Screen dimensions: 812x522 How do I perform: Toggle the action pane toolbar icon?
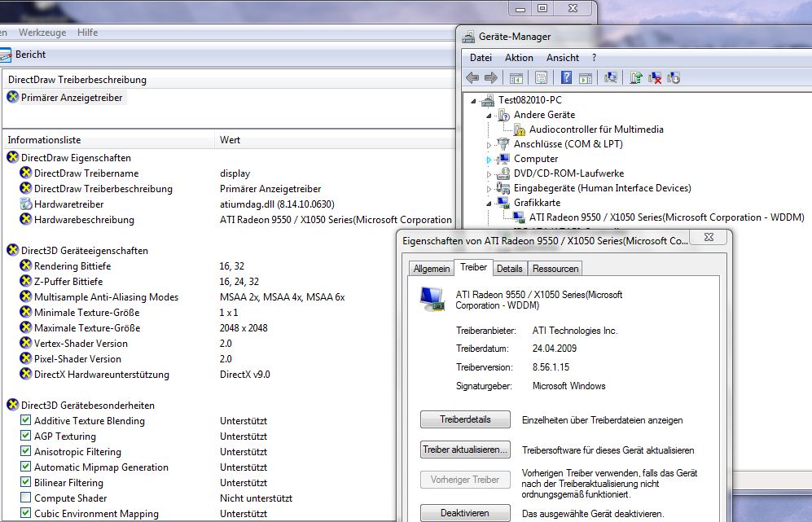tap(586, 77)
